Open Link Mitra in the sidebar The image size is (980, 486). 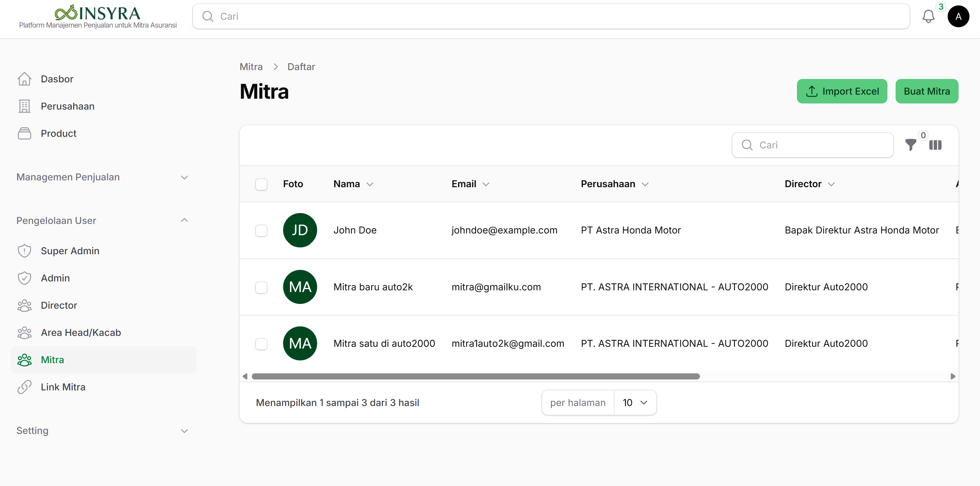(x=103, y=387)
